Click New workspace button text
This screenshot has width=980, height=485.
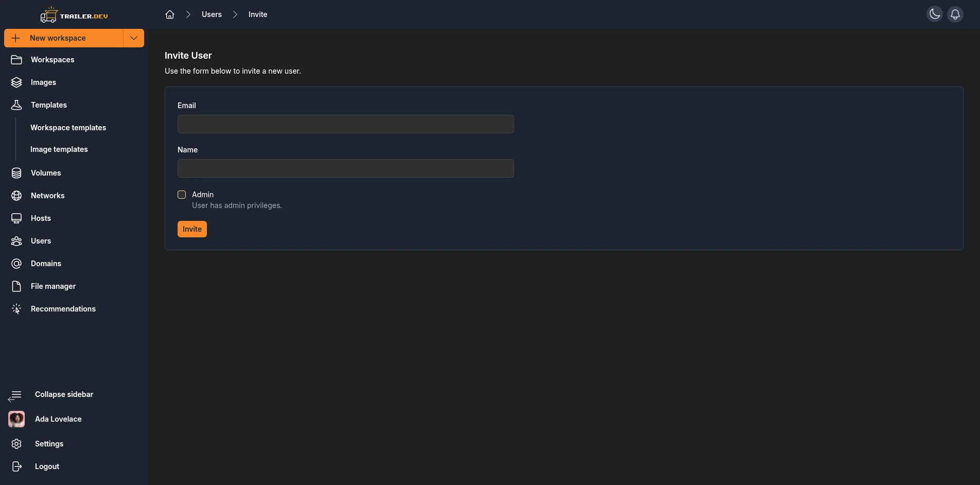point(58,38)
